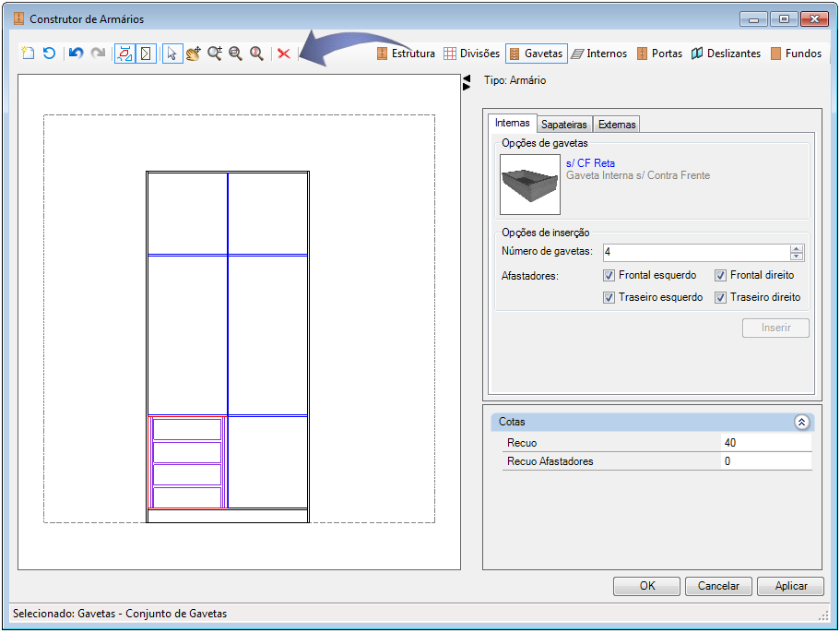Switch to the Internas tab

pos(512,124)
